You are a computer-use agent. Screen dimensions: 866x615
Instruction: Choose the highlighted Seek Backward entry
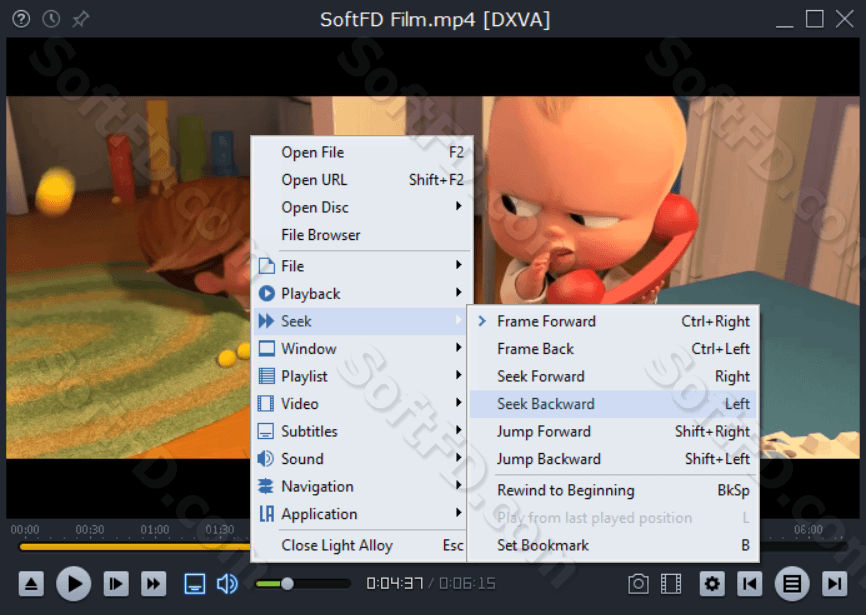click(x=613, y=404)
